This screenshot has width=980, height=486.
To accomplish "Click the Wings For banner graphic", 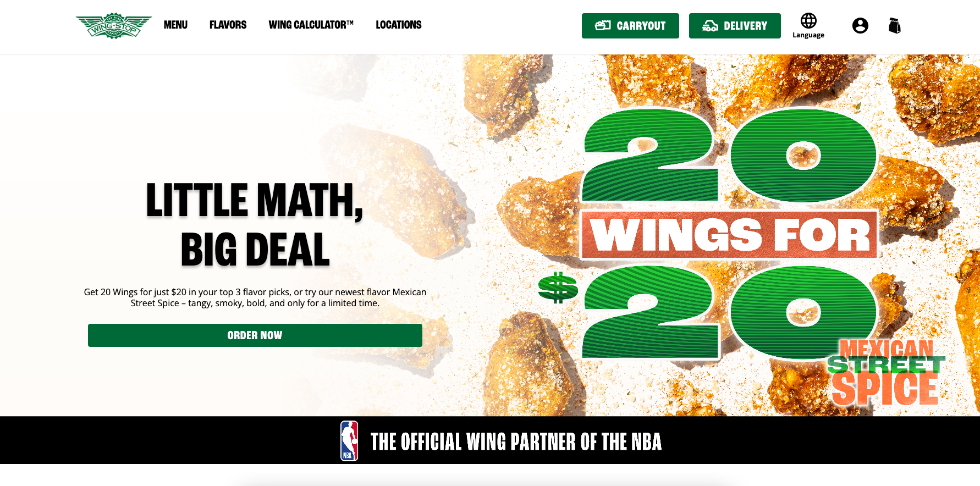I will pos(730,235).
